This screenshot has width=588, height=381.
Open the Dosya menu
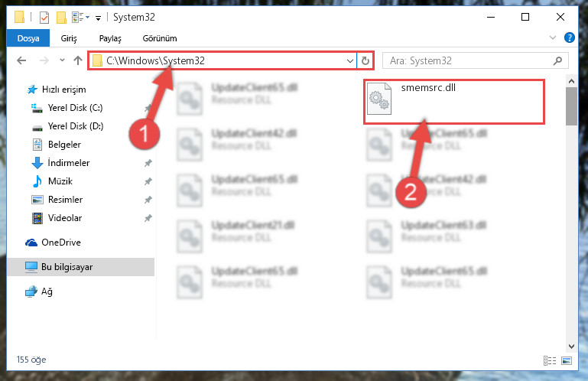[x=28, y=38]
